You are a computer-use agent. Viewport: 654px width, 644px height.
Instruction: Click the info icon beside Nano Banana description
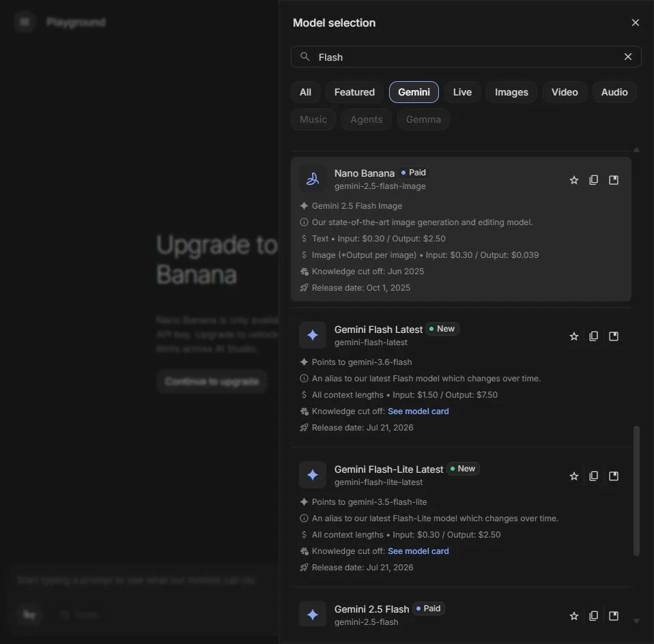tap(304, 222)
